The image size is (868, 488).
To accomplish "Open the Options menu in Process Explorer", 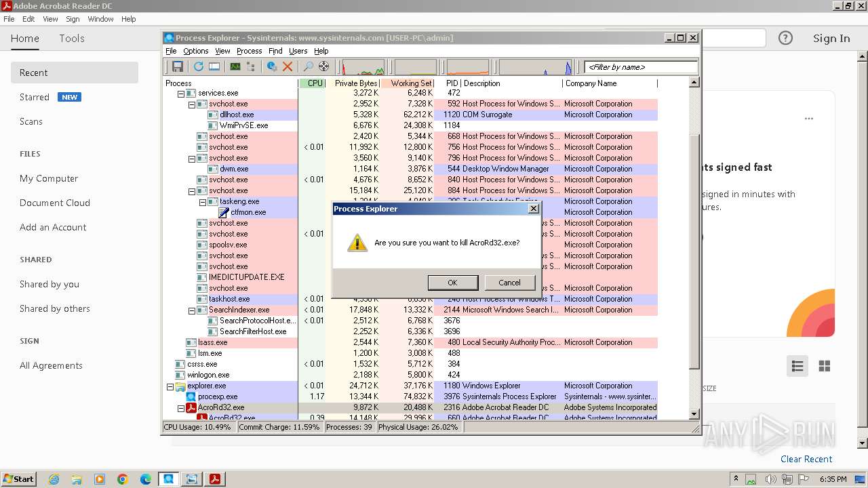I will pos(195,51).
